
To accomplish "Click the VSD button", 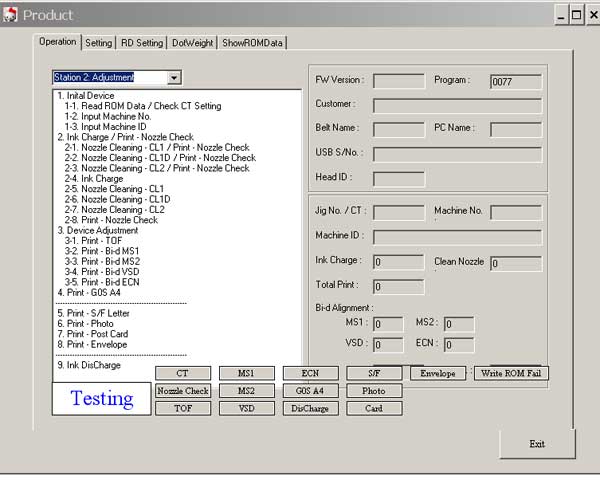I will click(246, 408).
